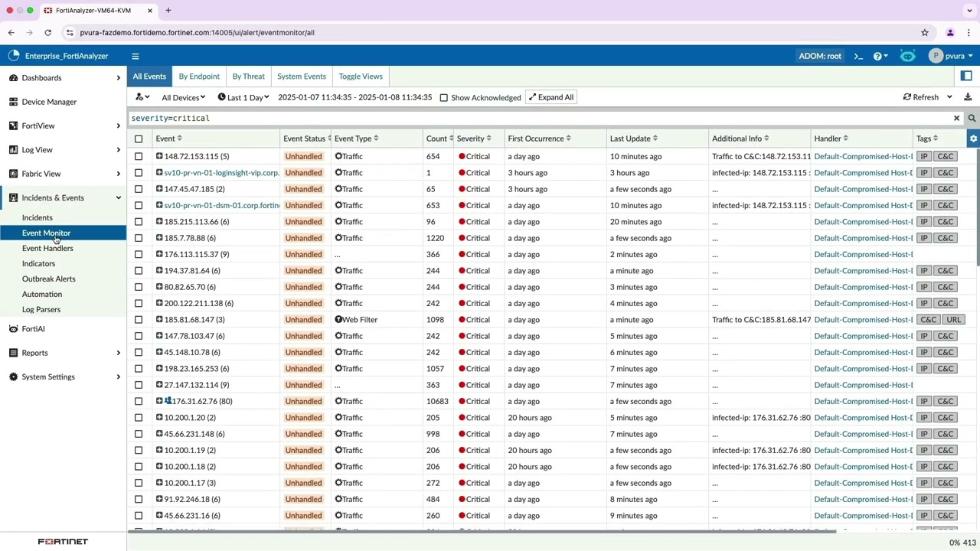Expand the 185.81.68.147 event row
The height and width of the screenshot is (551, 980).
coord(159,320)
